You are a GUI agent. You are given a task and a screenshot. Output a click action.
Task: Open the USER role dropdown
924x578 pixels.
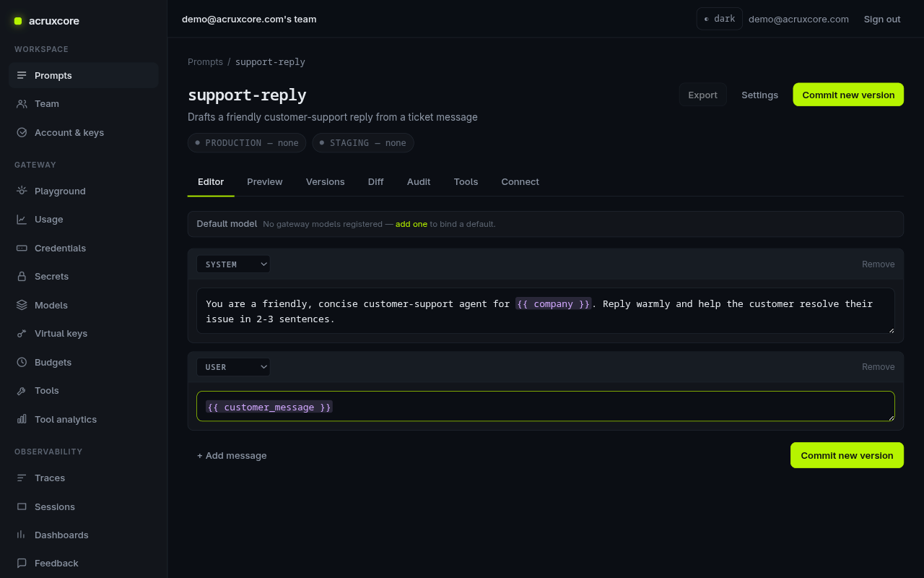tap(233, 367)
